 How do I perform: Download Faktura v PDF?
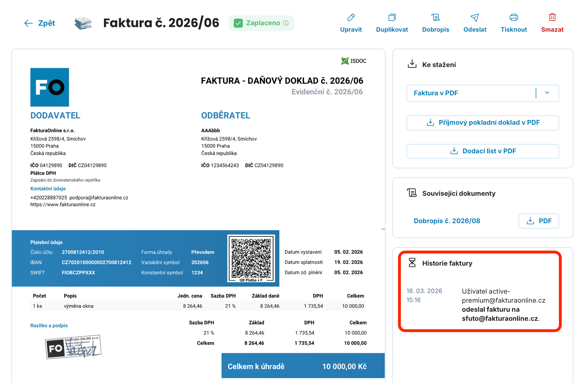tap(436, 93)
